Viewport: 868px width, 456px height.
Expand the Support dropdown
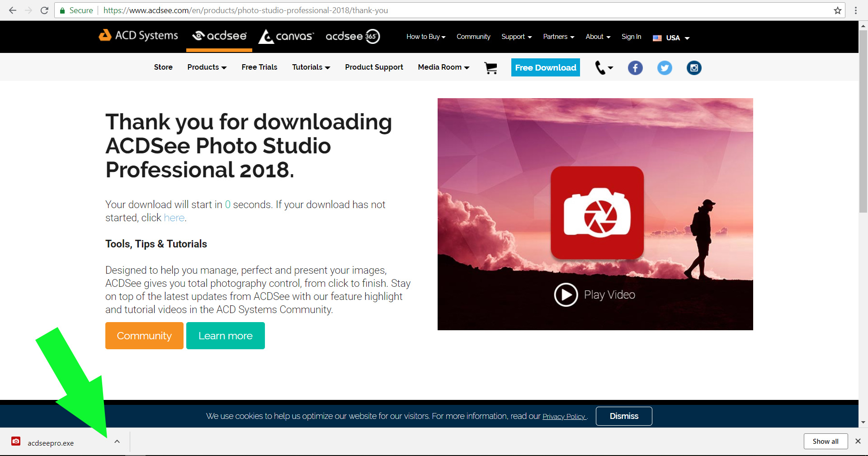click(517, 37)
